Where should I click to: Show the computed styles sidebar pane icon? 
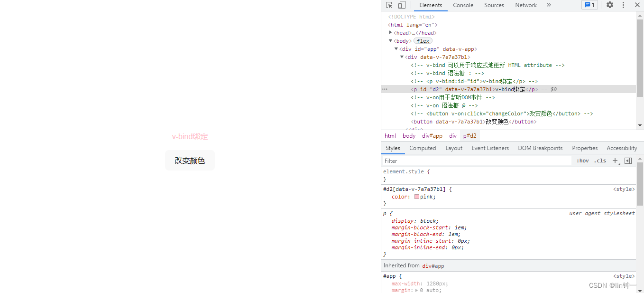coord(628,161)
